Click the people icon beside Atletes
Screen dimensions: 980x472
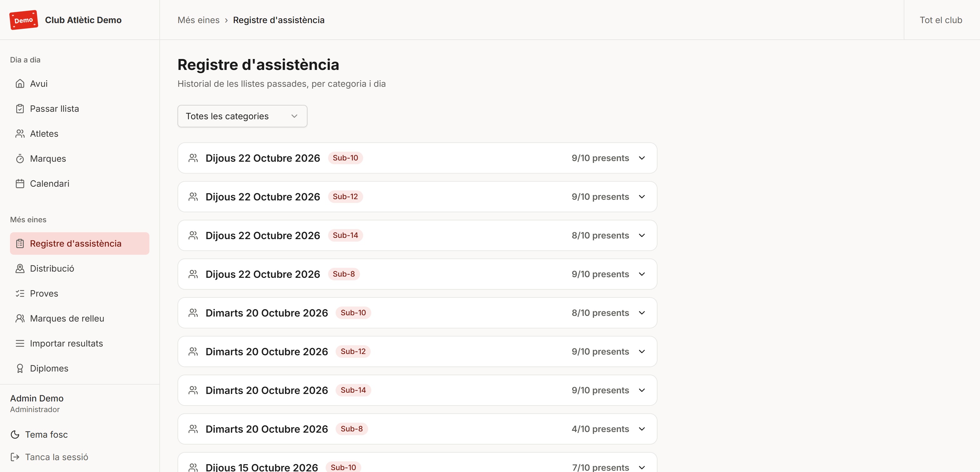pos(20,134)
